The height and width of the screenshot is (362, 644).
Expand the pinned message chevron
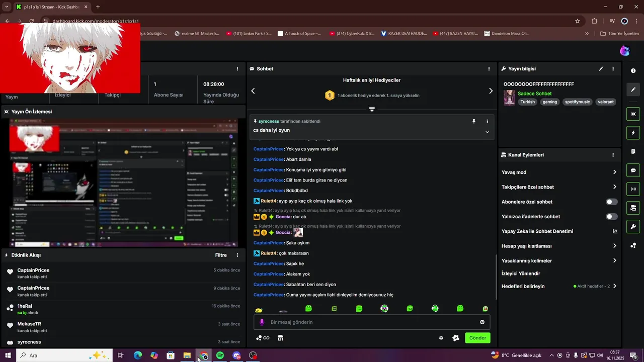click(x=487, y=132)
